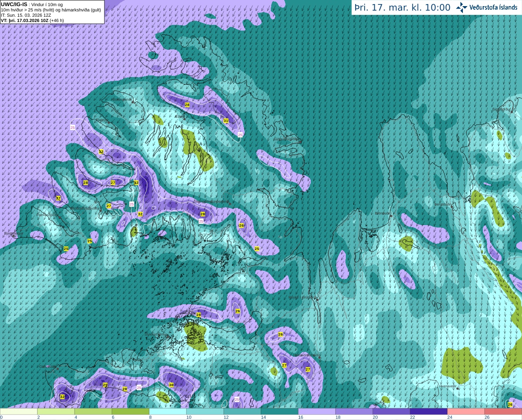Click the yellow gust label 31
Viewport: 522px width, 420px height.
(226, 121)
